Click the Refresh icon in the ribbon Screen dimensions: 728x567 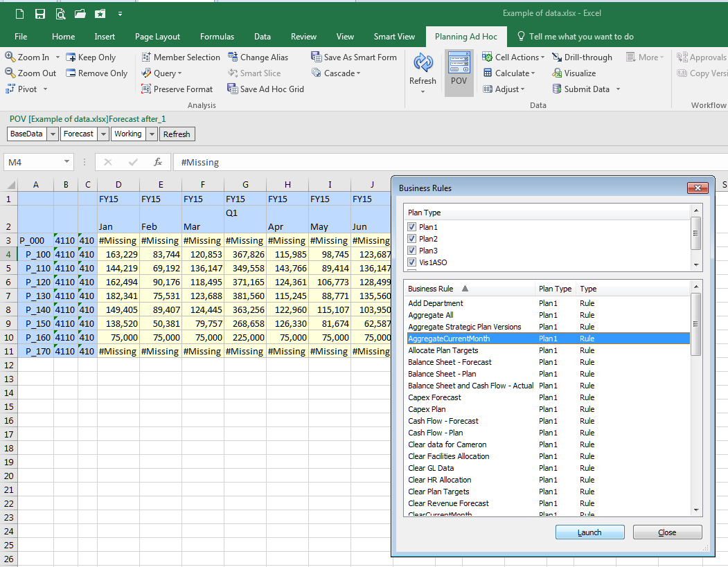click(423, 64)
